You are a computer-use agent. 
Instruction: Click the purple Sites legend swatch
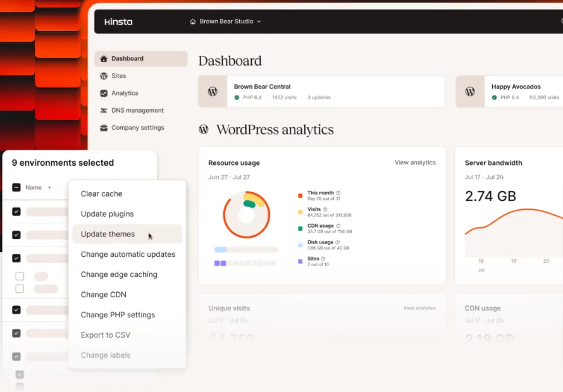point(300,261)
